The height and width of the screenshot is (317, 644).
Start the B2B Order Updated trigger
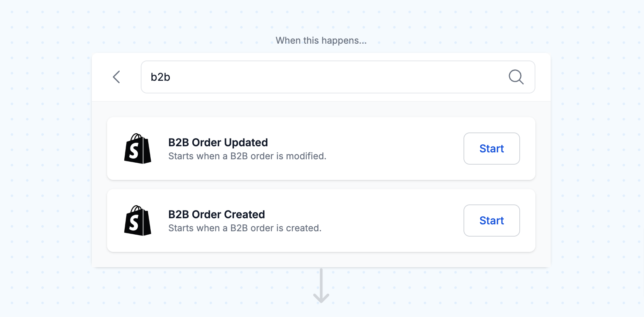point(491,149)
